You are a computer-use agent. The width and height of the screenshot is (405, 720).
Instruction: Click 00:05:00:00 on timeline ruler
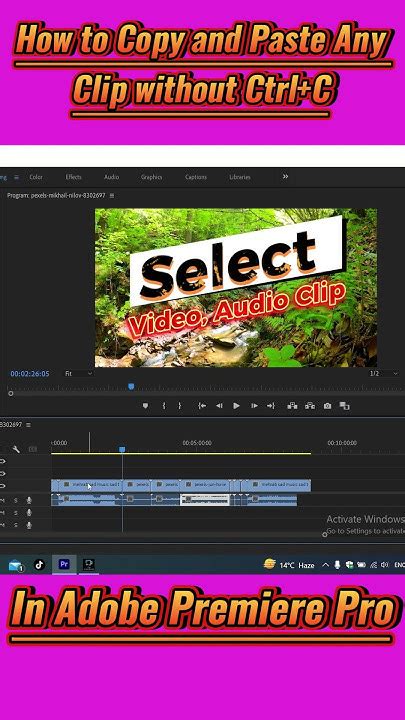(x=197, y=443)
